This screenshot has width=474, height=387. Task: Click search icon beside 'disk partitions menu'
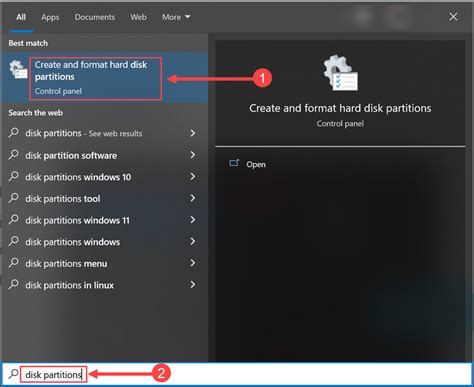pyautogui.click(x=14, y=263)
